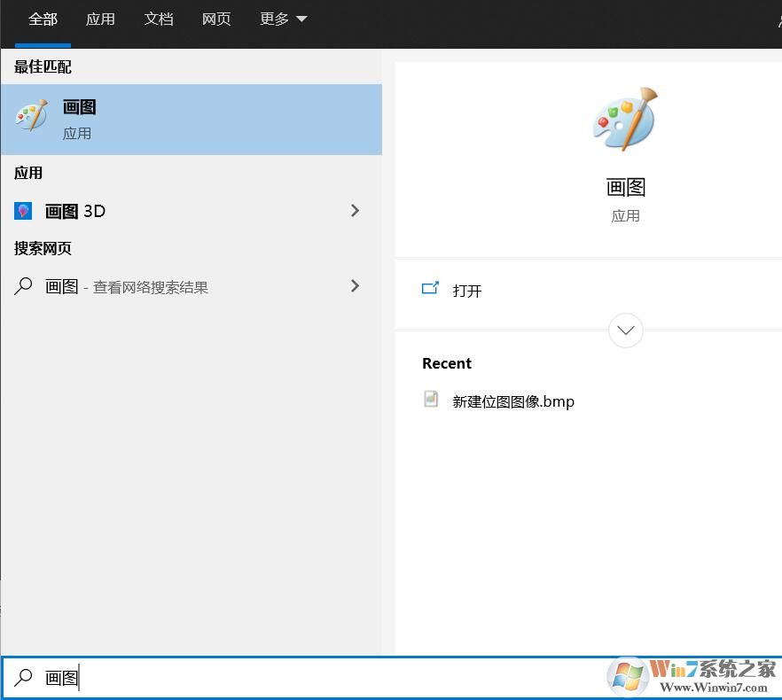Expand 画图 3D result with its arrow
782x700 pixels.
click(355, 211)
